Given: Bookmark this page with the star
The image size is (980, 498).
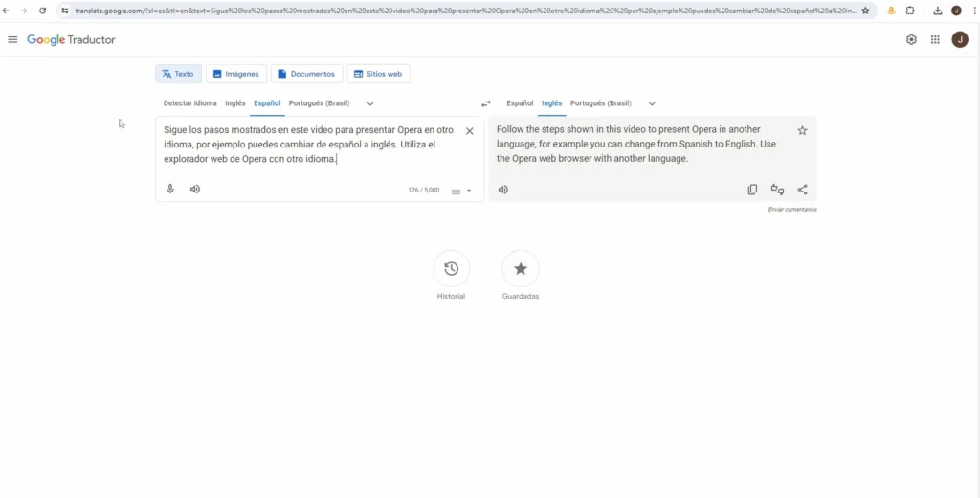Looking at the screenshot, I should tap(865, 11).
